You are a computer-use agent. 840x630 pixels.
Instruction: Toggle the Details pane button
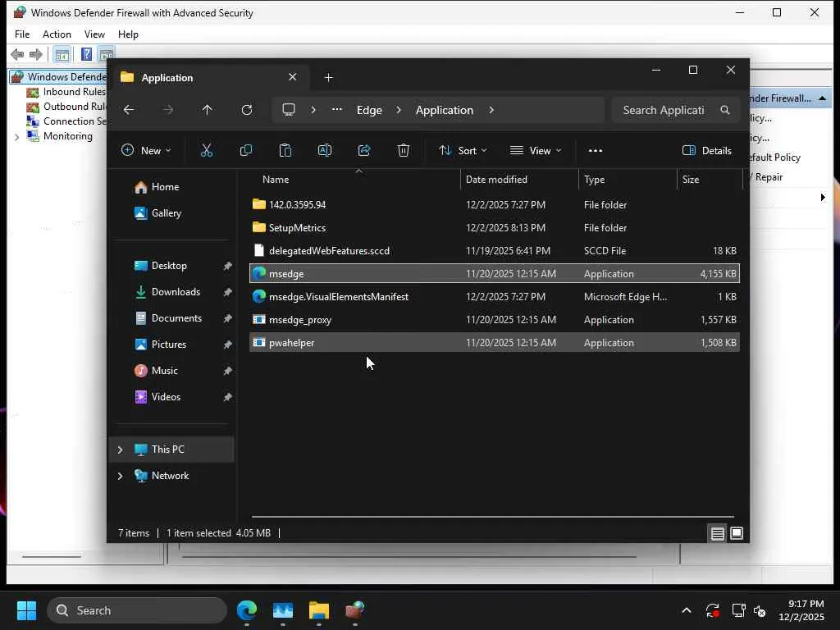706,151
